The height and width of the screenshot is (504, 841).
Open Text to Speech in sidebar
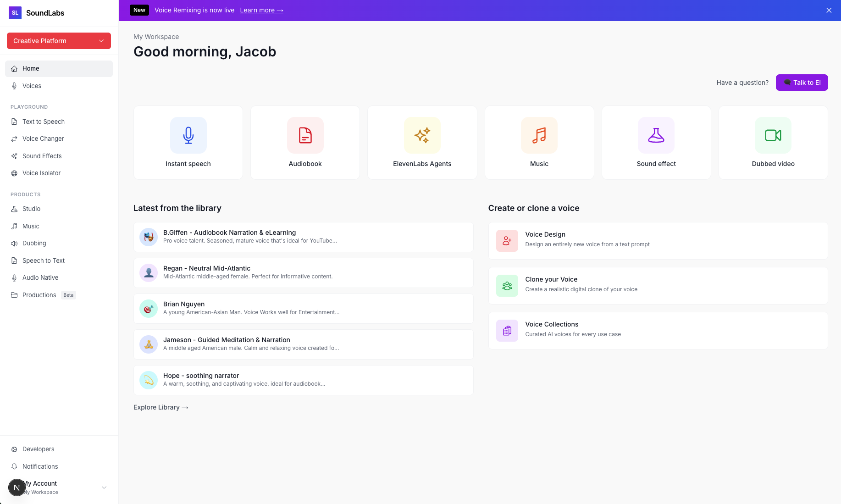coord(44,122)
